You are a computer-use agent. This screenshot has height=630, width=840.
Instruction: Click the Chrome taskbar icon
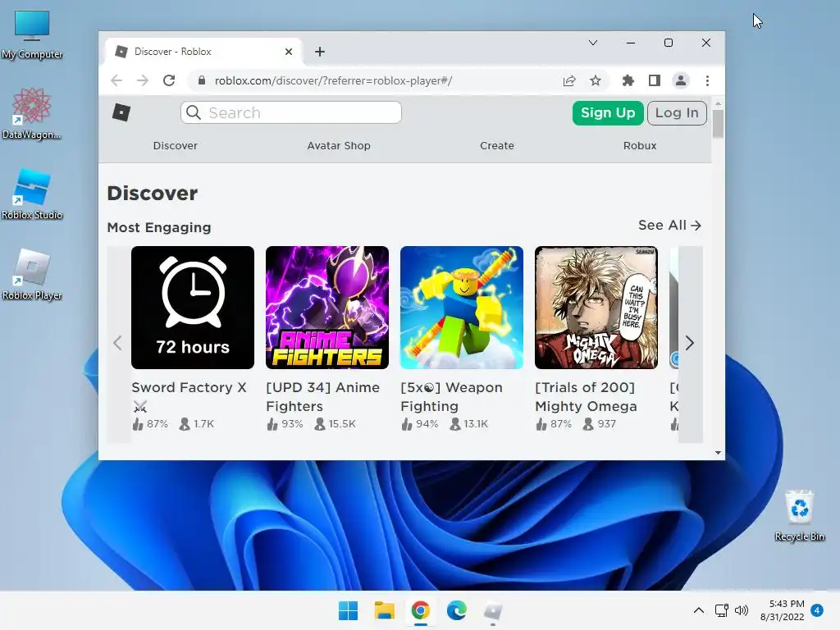[x=421, y=610]
